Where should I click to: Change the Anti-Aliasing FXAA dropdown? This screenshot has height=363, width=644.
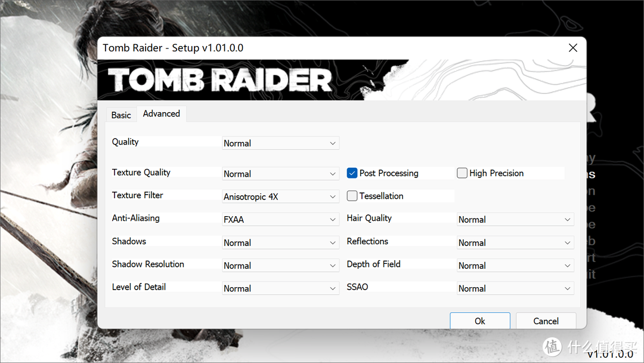click(280, 220)
